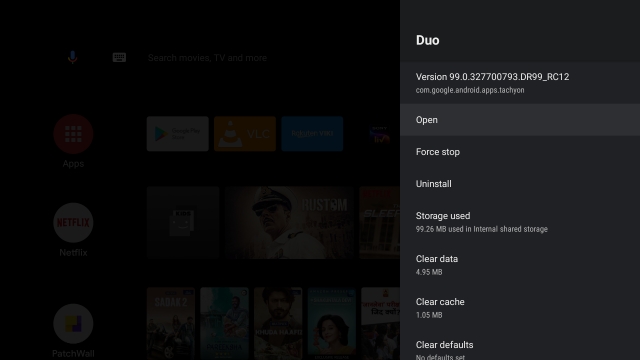The height and width of the screenshot is (360, 640).
Task: Select Clear data option
Action: coord(520,265)
